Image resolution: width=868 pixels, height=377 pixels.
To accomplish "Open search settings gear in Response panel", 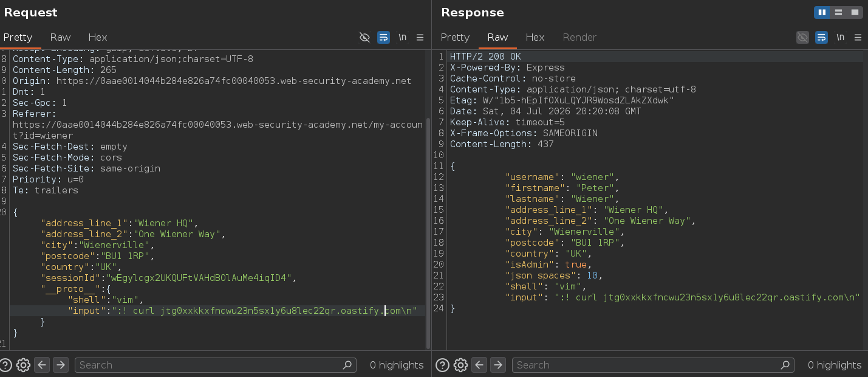I will coord(460,365).
